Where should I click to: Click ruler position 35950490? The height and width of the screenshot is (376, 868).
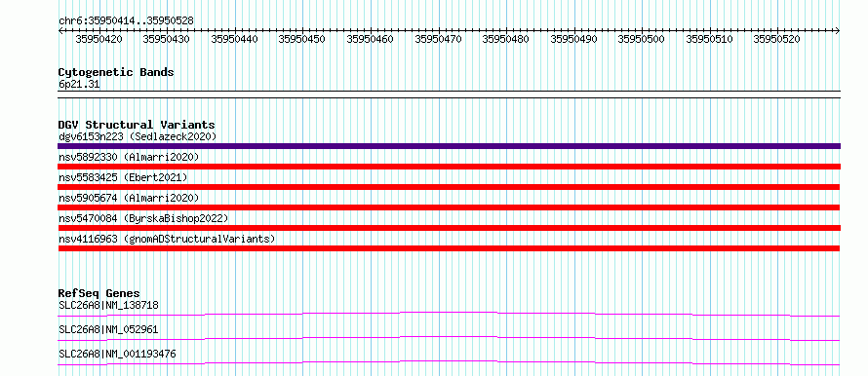click(x=574, y=39)
